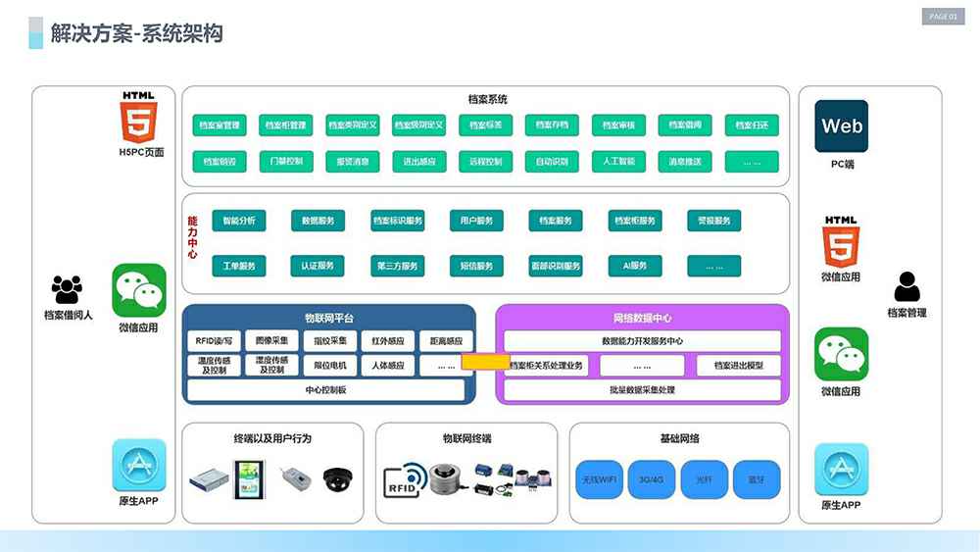Select the 档案借阅人 group-of-people icon
The width and height of the screenshot is (980, 552).
67,289
